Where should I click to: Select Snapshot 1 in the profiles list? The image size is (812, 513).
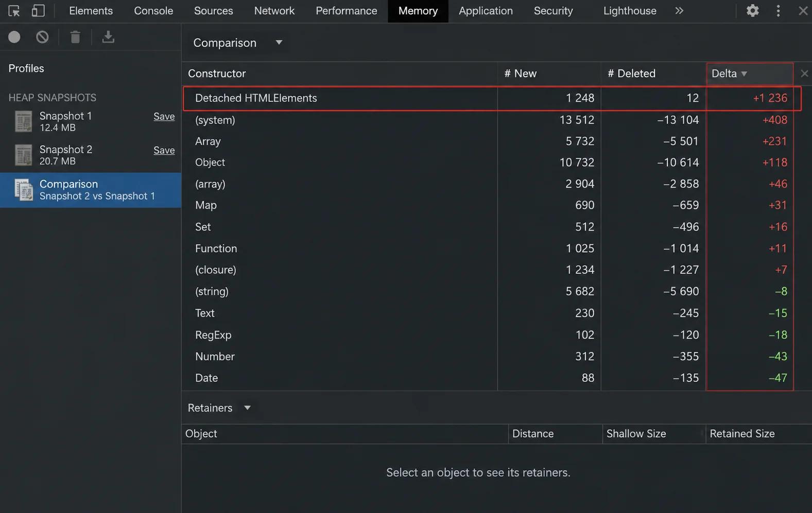point(91,121)
